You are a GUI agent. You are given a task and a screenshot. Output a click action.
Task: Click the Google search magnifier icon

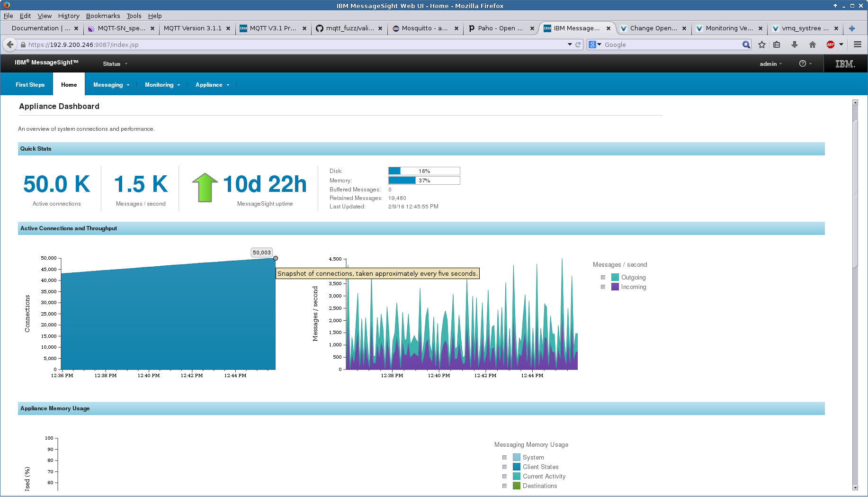point(745,44)
